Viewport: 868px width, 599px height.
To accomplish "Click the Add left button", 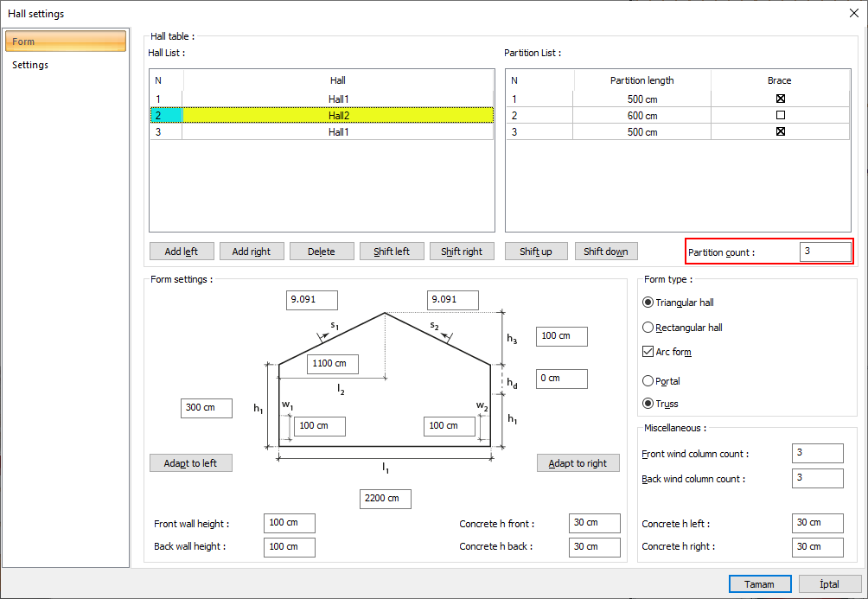I will coord(181,252).
